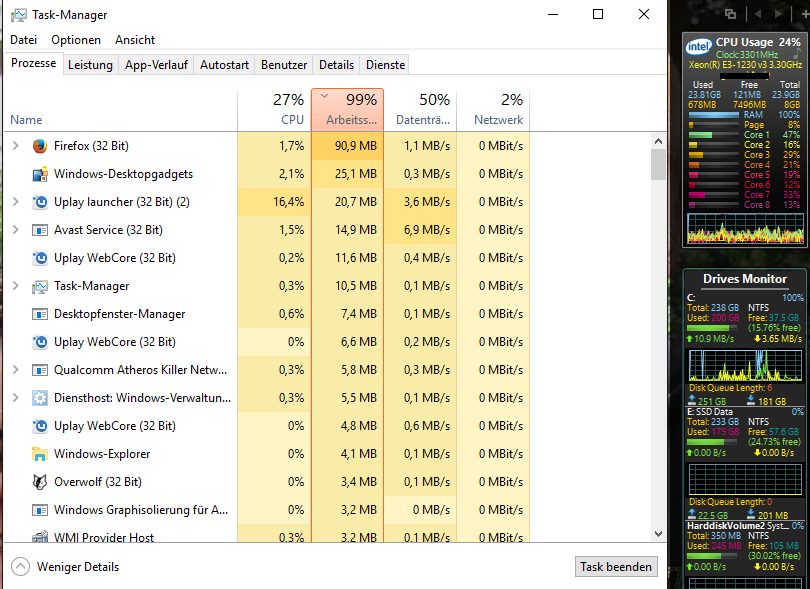
Task: Click the 6,9 MB/s disk value cell
Action: click(x=420, y=230)
